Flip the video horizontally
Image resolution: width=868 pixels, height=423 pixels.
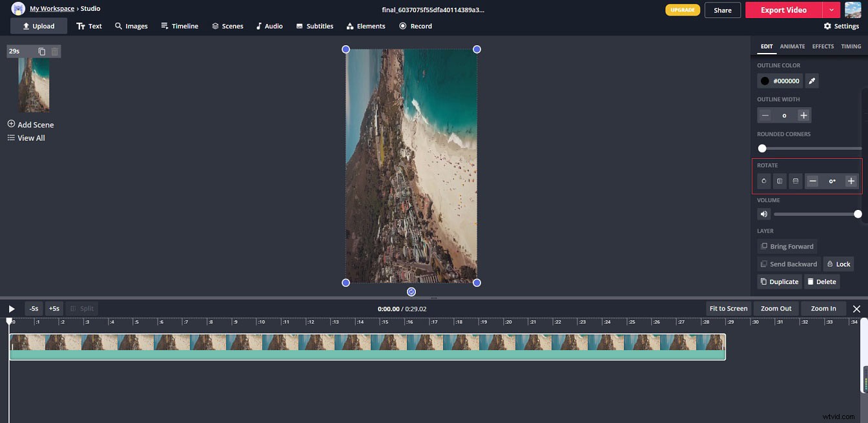coord(780,181)
